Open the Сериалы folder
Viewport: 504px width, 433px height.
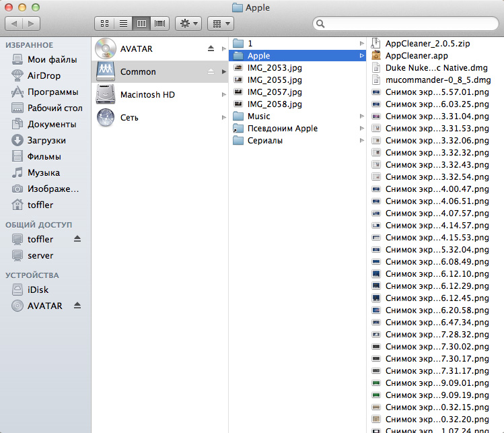coord(264,141)
